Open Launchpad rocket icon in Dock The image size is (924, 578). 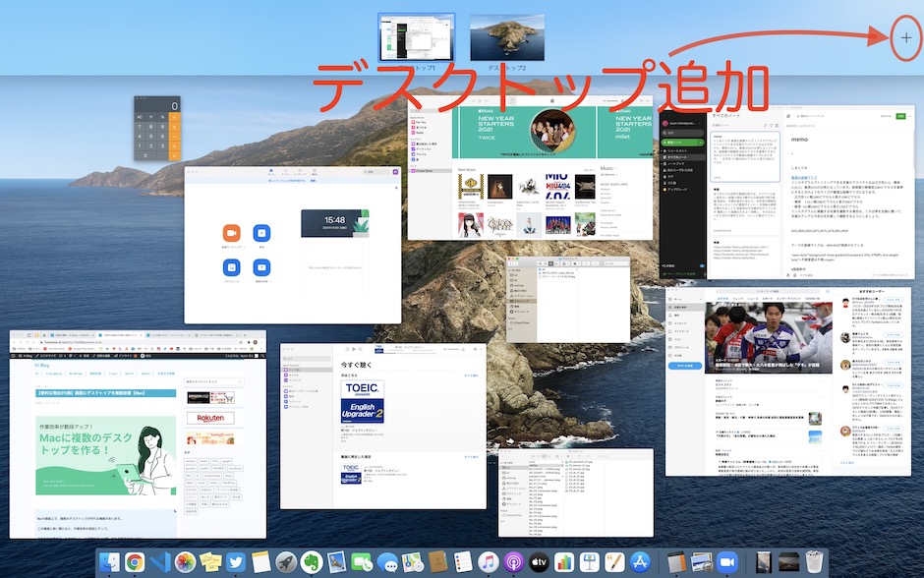click(x=286, y=562)
